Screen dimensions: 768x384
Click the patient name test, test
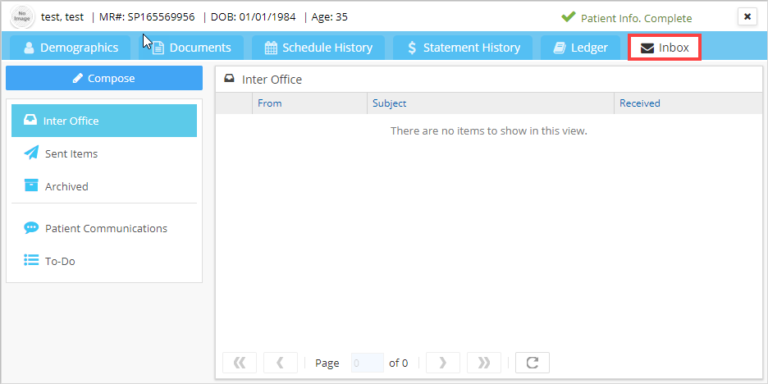click(x=62, y=17)
